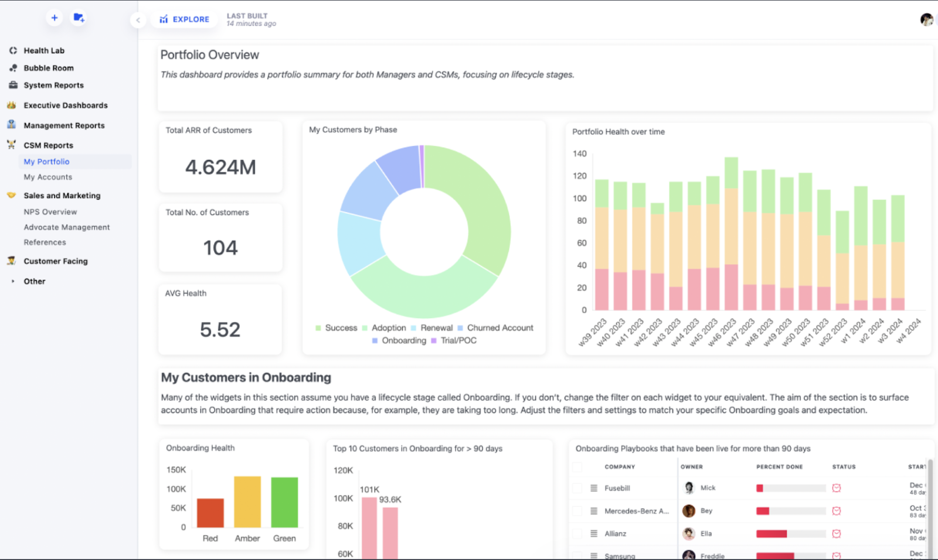Image resolution: width=938 pixels, height=560 pixels.
Task: Check the Allianz row checkbox
Action: point(577,534)
